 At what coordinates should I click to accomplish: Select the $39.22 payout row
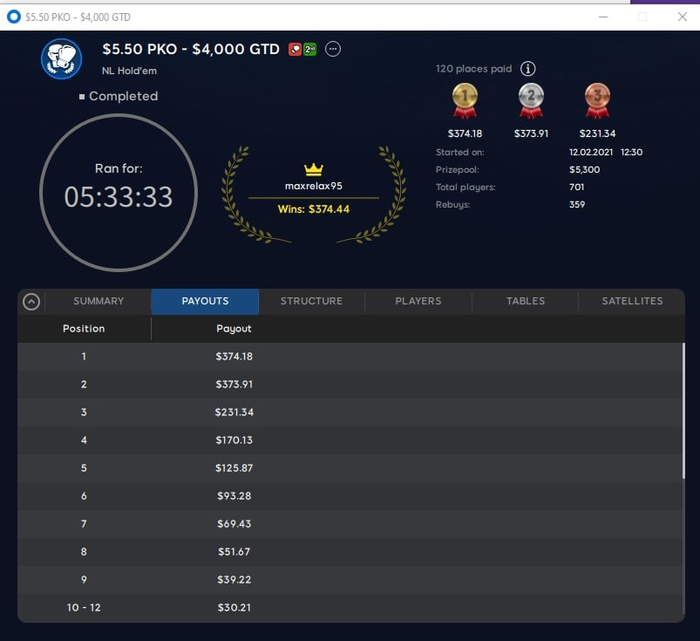[349, 580]
